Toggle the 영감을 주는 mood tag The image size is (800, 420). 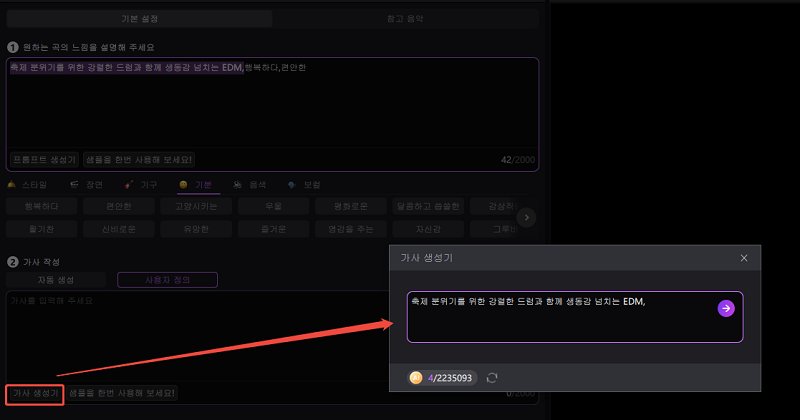point(351,229)
